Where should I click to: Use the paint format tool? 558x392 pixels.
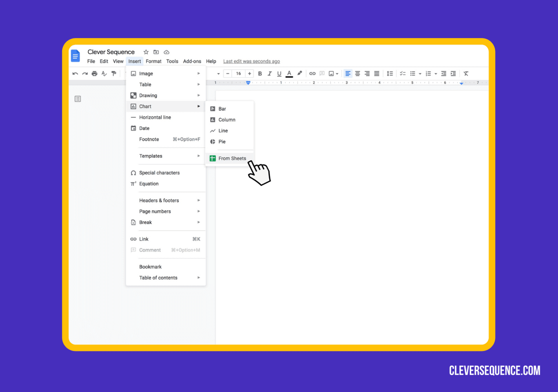pos(113,73)
